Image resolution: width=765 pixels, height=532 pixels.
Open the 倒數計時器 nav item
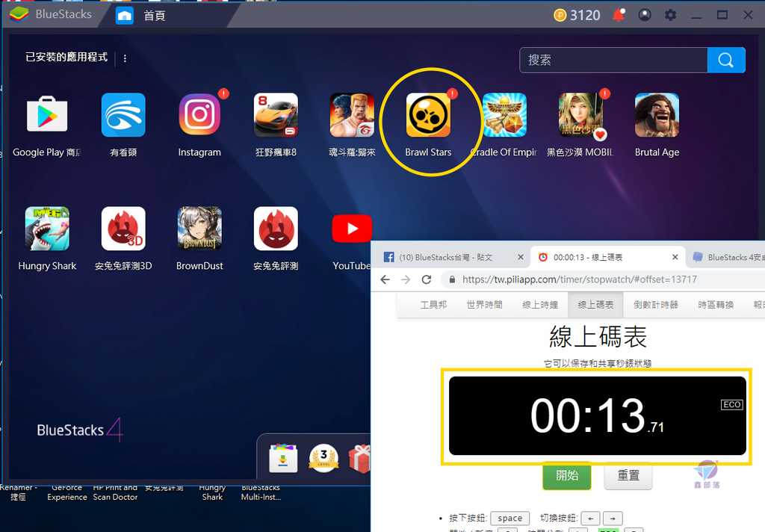656,305
